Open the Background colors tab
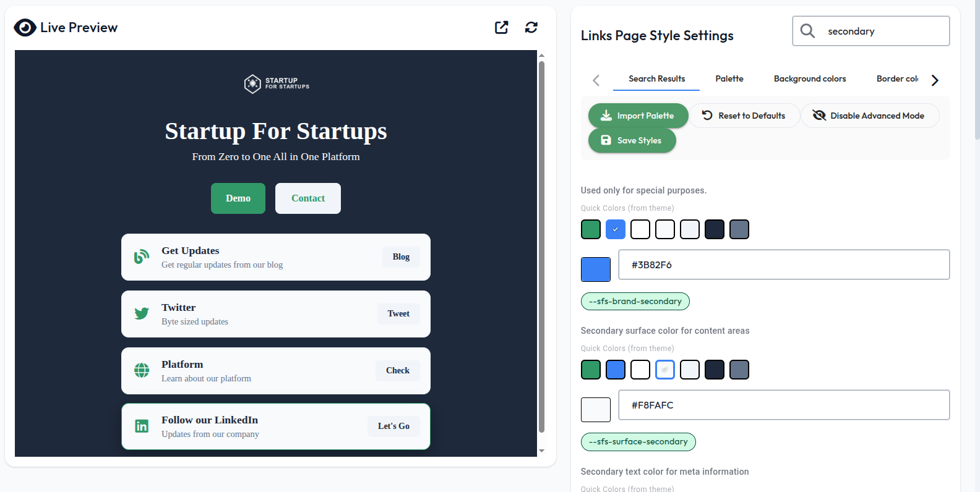Screen dimensions: 980x492 coord(809,78)
